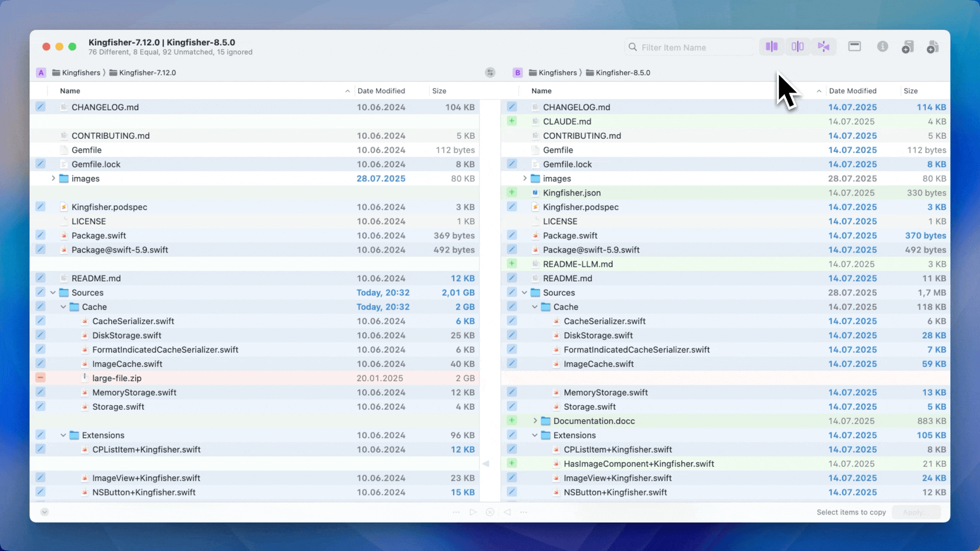980x551 pixels.
Task: Select LICENSE in Kingfisher-8.5.0 pane
Action: tap(726, 221)
